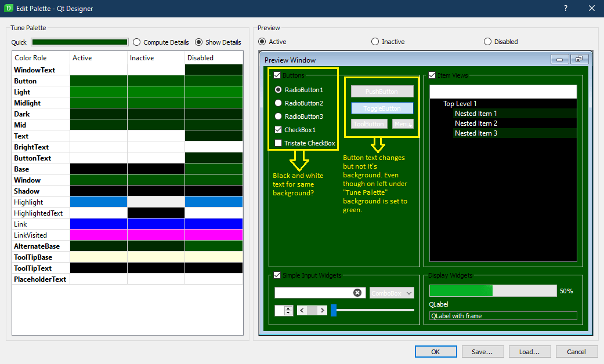Click the ToggleButton in preview
The height and width of the screenshot is (364, 604).
tap(382, 108)
